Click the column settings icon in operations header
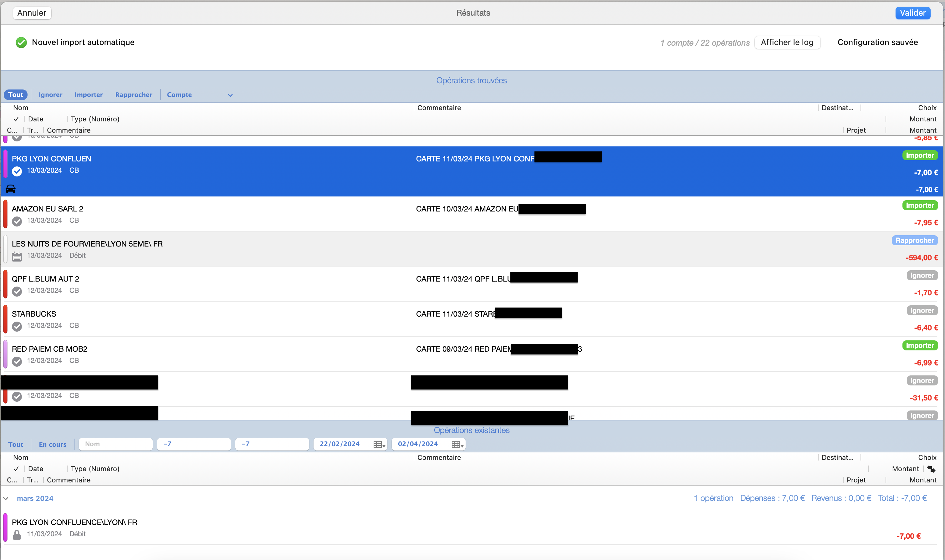 933,469
